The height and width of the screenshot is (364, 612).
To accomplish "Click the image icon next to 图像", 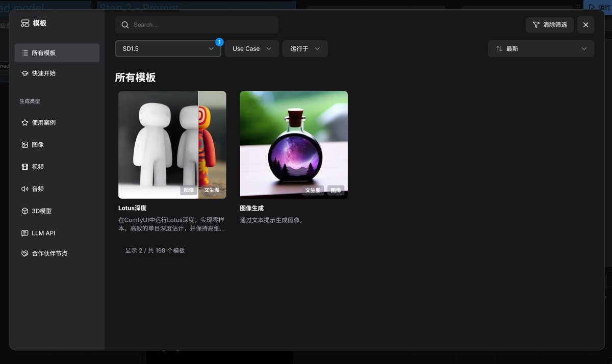I will 24,145.
